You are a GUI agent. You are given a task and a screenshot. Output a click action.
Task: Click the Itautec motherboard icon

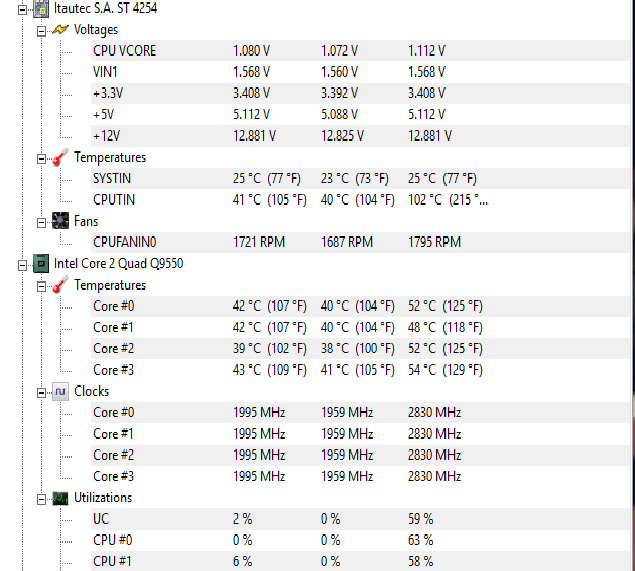pyautogui.click(x=41, y=8)
